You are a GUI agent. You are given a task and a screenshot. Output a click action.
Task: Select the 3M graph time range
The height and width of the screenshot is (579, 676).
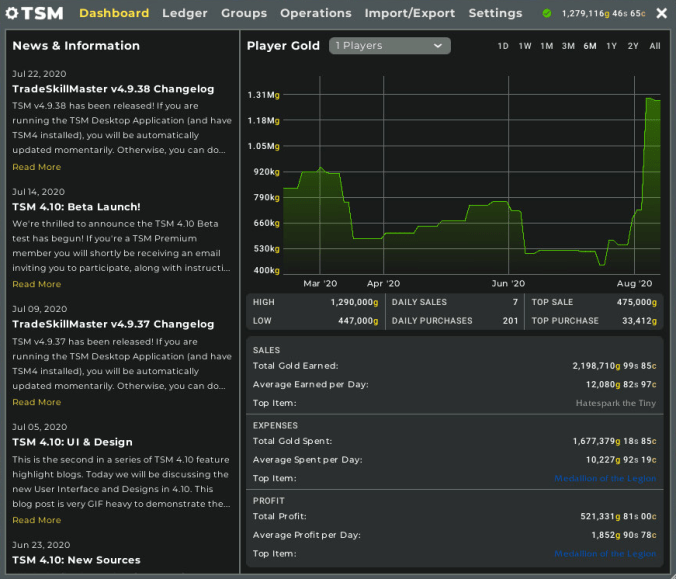click(568, 46)
